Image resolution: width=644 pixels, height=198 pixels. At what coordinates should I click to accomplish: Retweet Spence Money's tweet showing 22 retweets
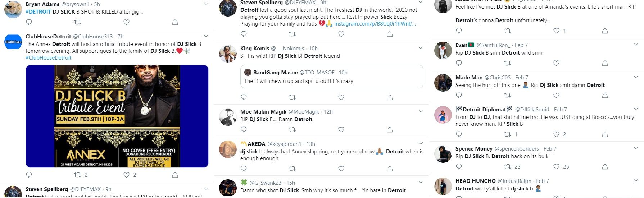tap(508, 167)
